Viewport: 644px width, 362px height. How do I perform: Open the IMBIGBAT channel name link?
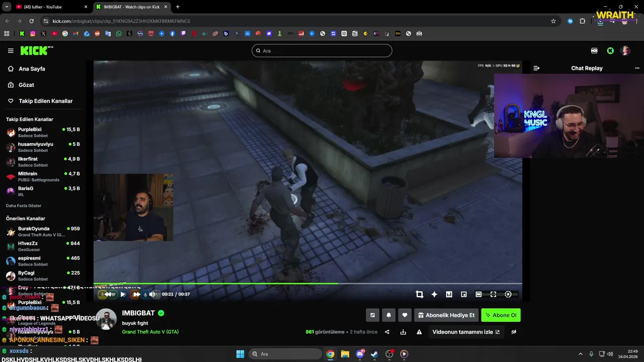pos(139,313)
